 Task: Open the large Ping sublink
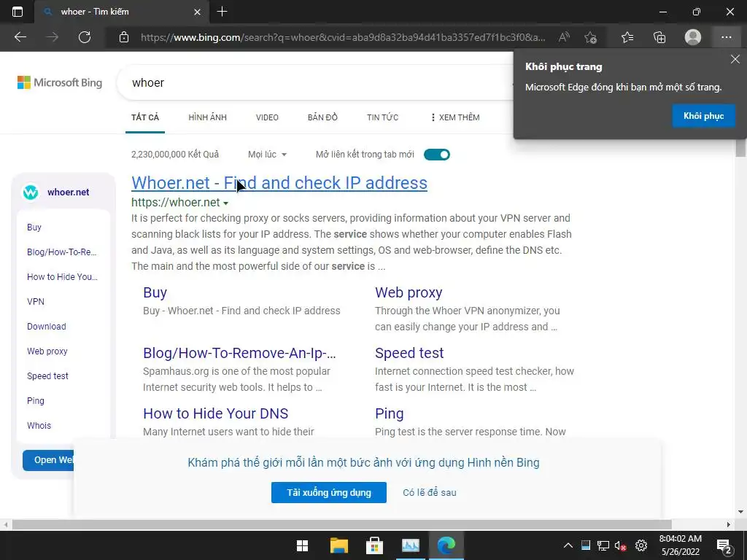tap(390, 413)
